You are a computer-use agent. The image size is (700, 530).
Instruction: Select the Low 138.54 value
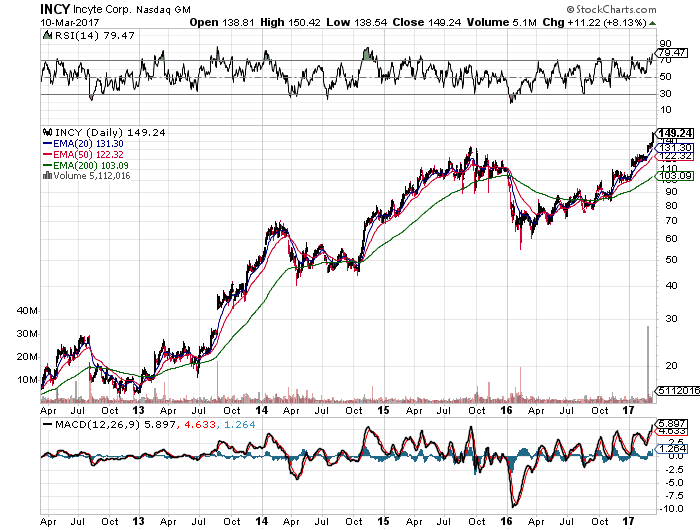coord(356,22)
